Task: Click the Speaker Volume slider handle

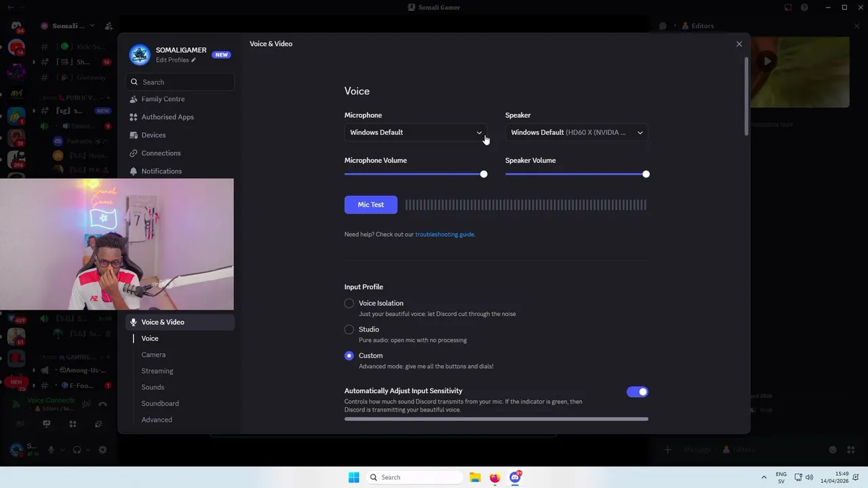Action: click(646, 174)
